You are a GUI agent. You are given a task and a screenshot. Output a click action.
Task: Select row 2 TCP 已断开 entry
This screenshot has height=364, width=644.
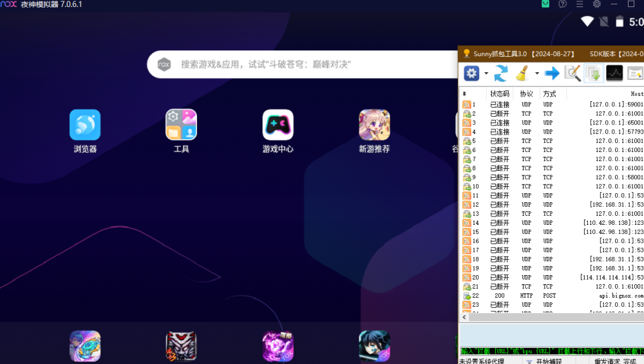[x=552, y=113]
